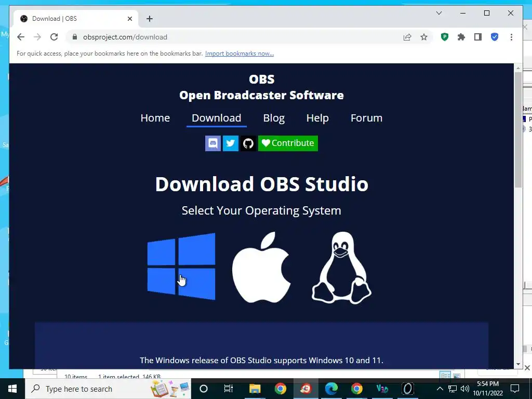Click the browser Back arrow
Image resolution: width=532 pixels, height=399 pixels.
pyautogui.click(x=21, y=37)
